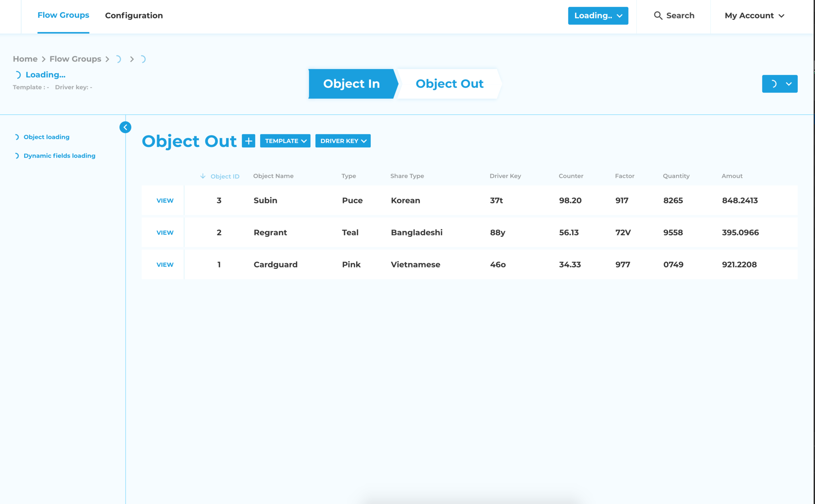Click the spinner in the top-right blue button

point(774,84)
